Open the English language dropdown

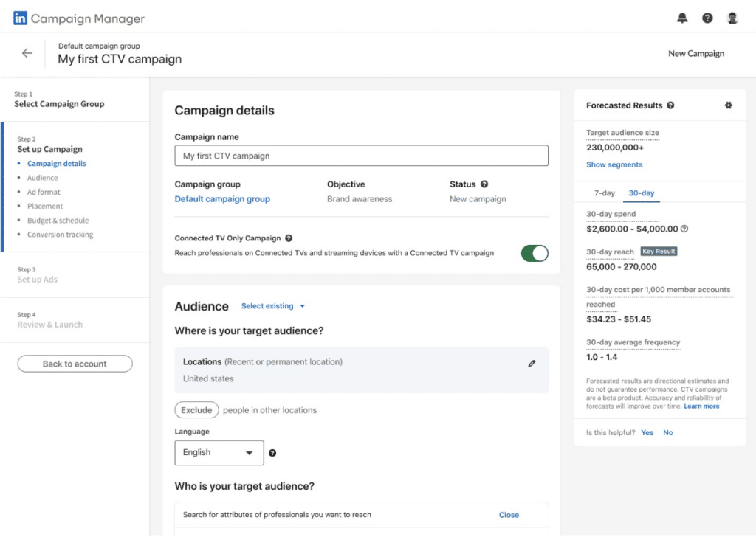[219, 452]
